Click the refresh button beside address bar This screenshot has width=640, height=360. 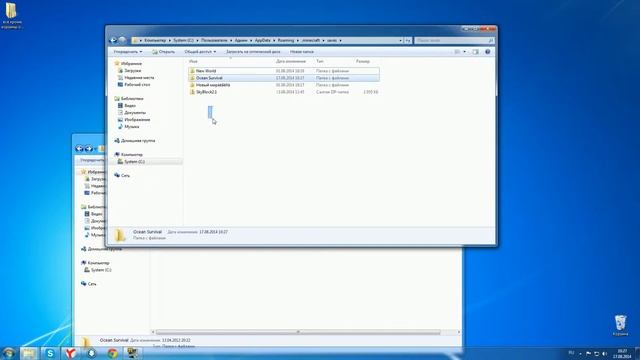408,40
